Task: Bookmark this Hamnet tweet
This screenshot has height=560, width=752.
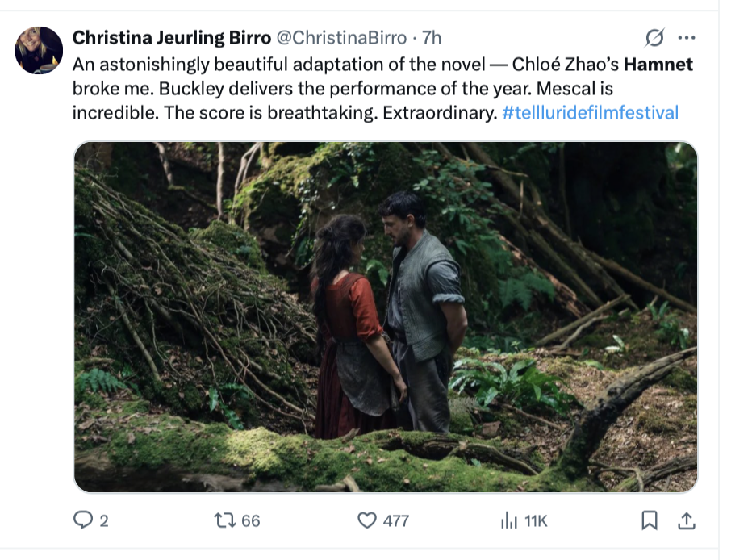Action: [649, 521]
